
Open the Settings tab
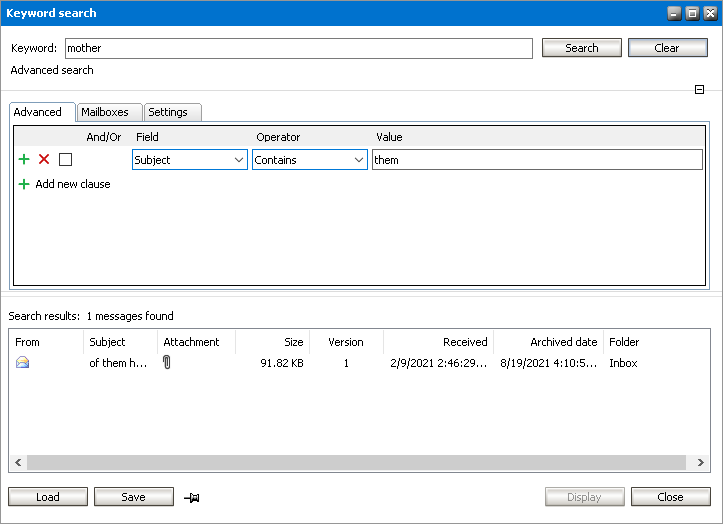[x=168, y=112]
